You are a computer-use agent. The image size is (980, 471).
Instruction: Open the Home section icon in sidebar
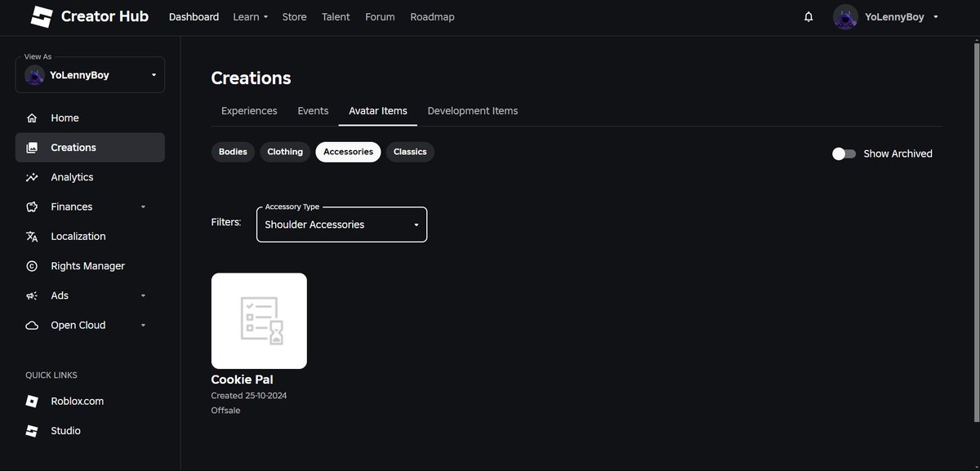30,117
